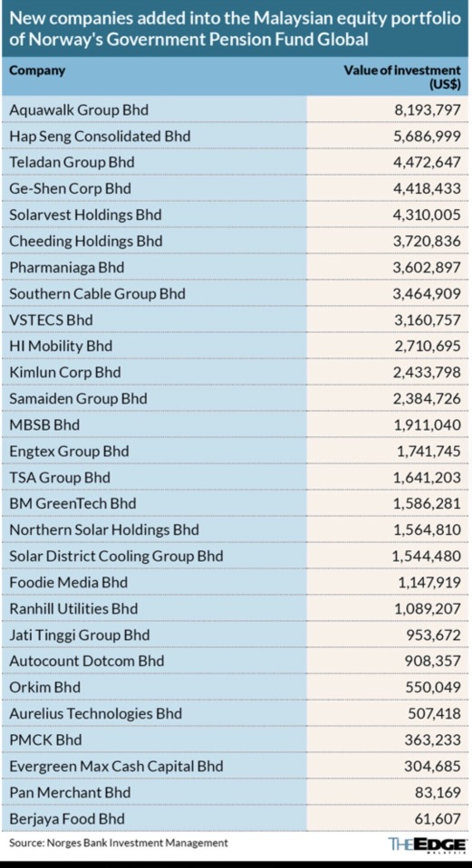Select the Ranhill Utilities Bhd row
The height and width of the screenshot is (868, 472).
236,608
